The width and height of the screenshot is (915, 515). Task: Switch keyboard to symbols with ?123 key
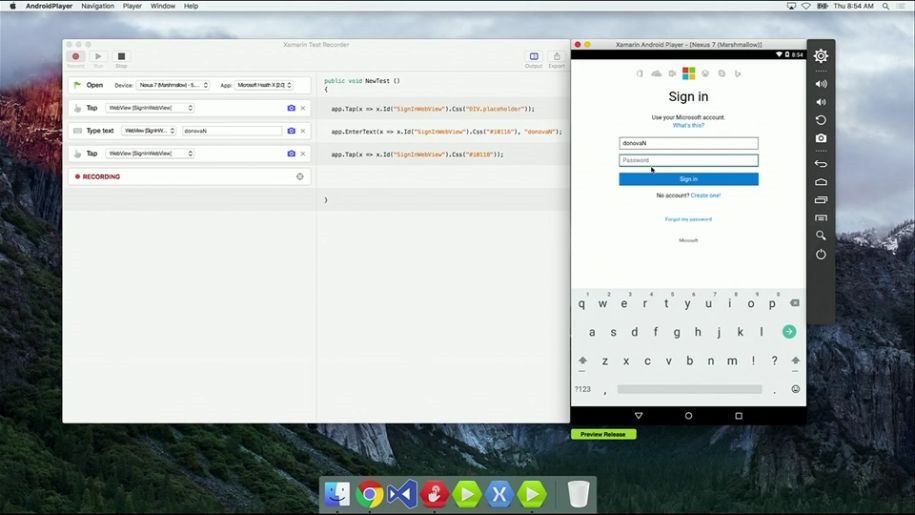click(x=582, y=389)
